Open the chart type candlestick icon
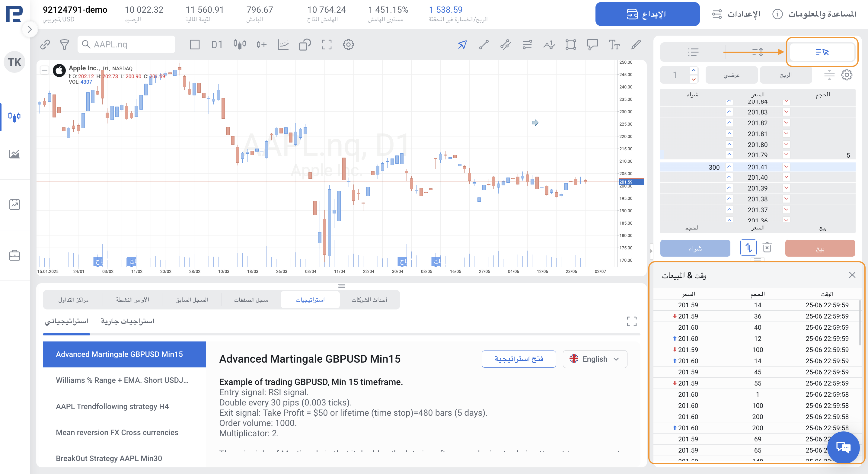868x474 pixels. click(x=240, y=44)
